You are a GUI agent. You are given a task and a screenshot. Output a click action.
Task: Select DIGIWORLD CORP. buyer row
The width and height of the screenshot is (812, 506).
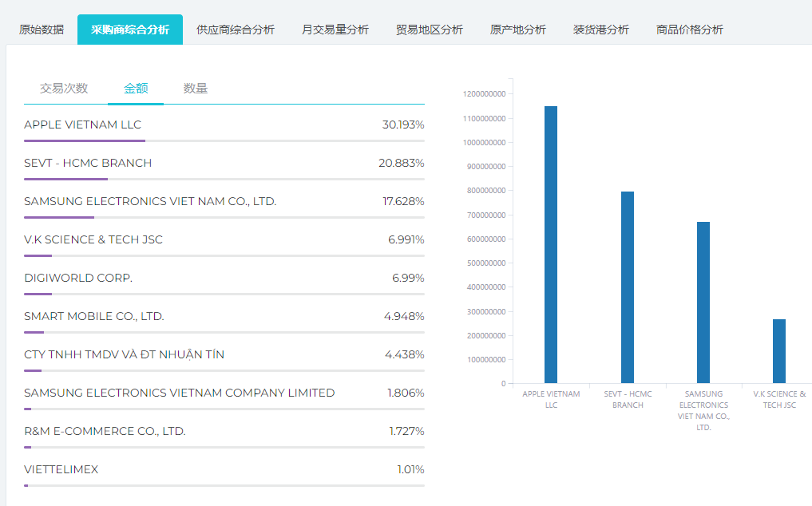78,279
